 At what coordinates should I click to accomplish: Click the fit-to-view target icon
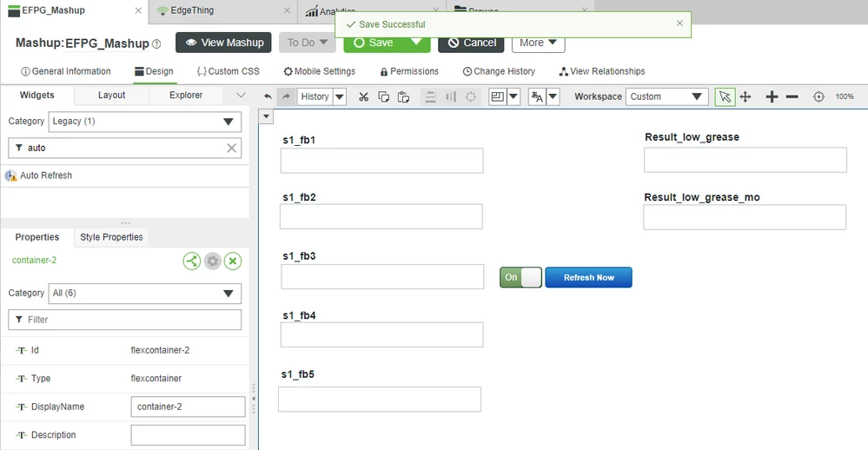(818, 96)
